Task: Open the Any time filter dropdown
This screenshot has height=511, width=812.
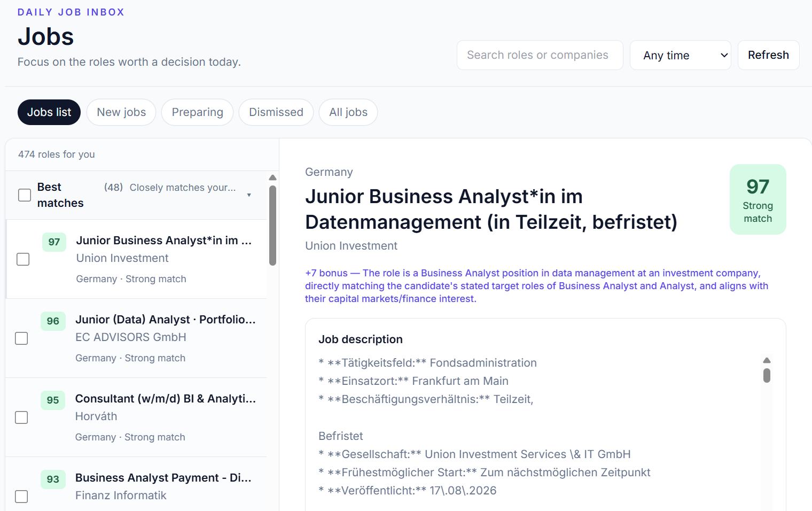Action: 680,55
